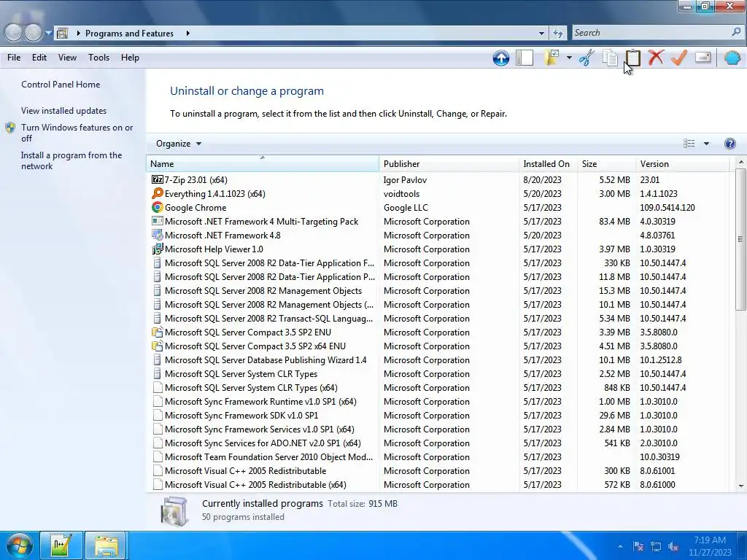Select Microsoft SQL Server System CLR Types (x64)
This screenshot has width=747, height=560.
click(x=438, y=388)
